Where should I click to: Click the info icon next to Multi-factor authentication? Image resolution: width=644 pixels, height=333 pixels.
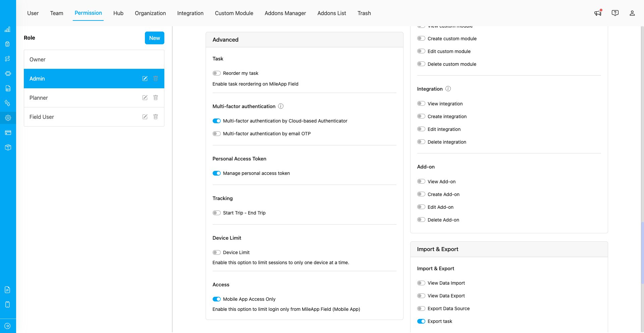[x=281, y=106]
